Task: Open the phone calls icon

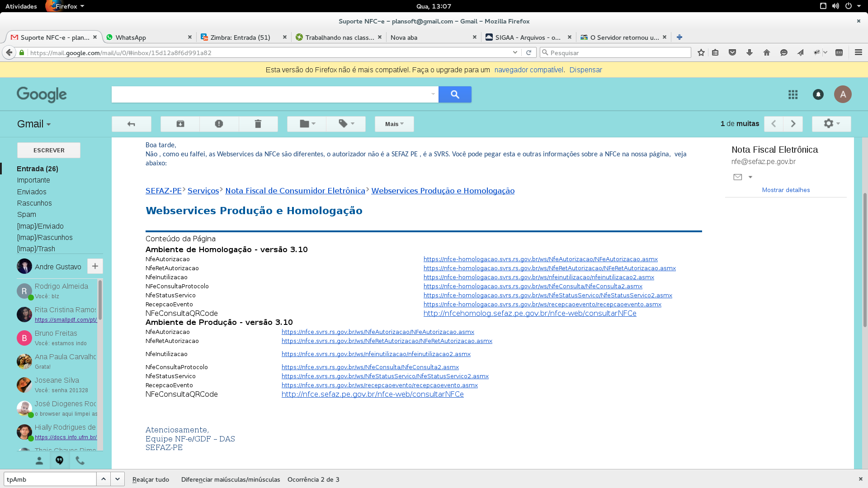Action: pos(80,460)
